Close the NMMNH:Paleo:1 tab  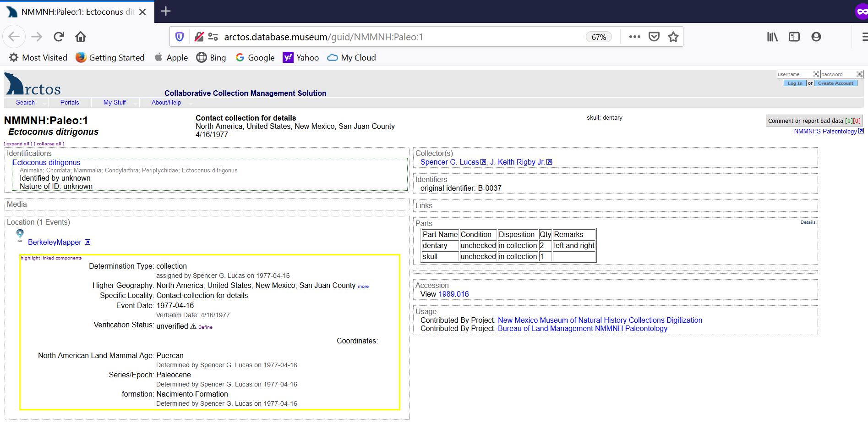142,12
